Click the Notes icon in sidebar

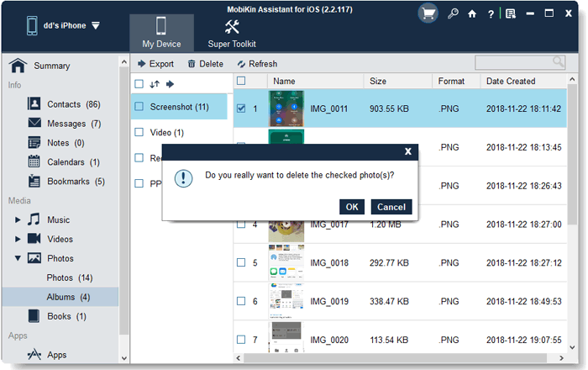point(34,142)
